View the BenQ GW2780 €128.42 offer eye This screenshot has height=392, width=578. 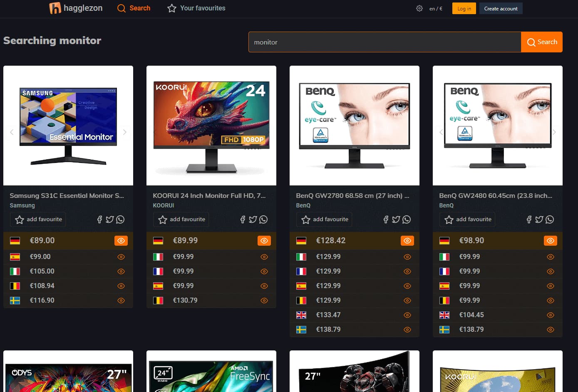[x=407, y=241]
